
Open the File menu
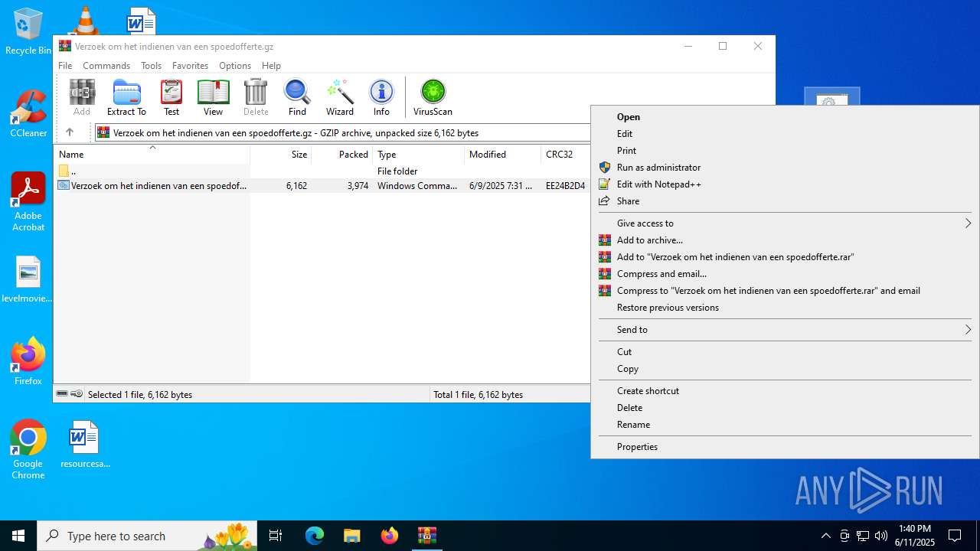[x=65, y=66]
